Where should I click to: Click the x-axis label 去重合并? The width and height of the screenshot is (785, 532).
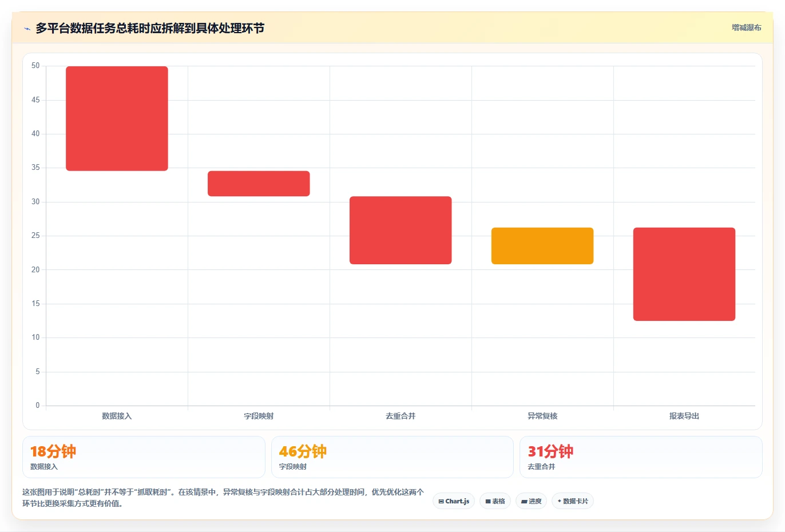[x=401, y=416]
